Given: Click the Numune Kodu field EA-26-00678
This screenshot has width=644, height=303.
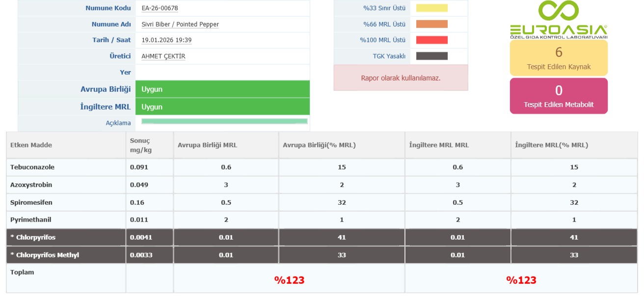Looking at the screenshot, I should click(160, 8).
